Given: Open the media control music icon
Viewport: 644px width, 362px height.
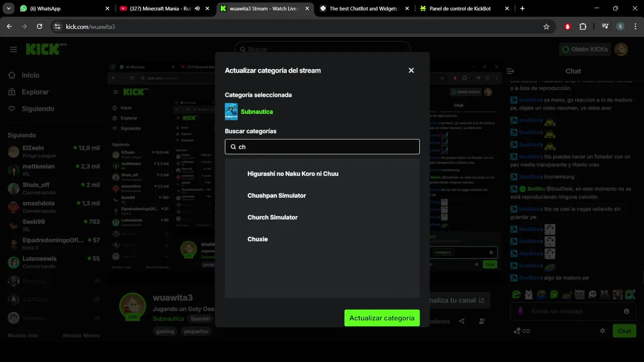Looking at the screenshot, I should click(x=605, y=27).
